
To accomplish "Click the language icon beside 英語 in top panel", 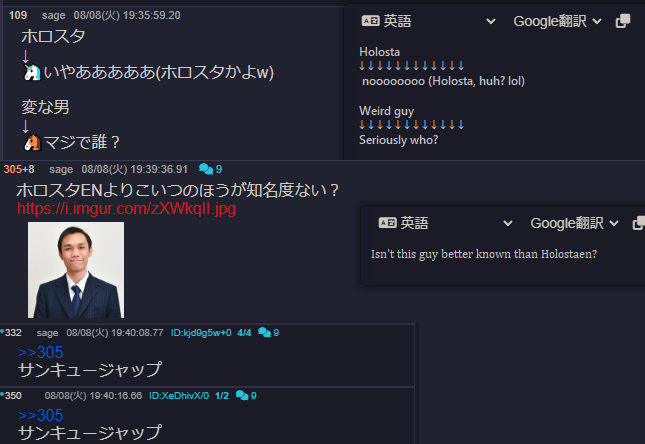I will [370, 21].
